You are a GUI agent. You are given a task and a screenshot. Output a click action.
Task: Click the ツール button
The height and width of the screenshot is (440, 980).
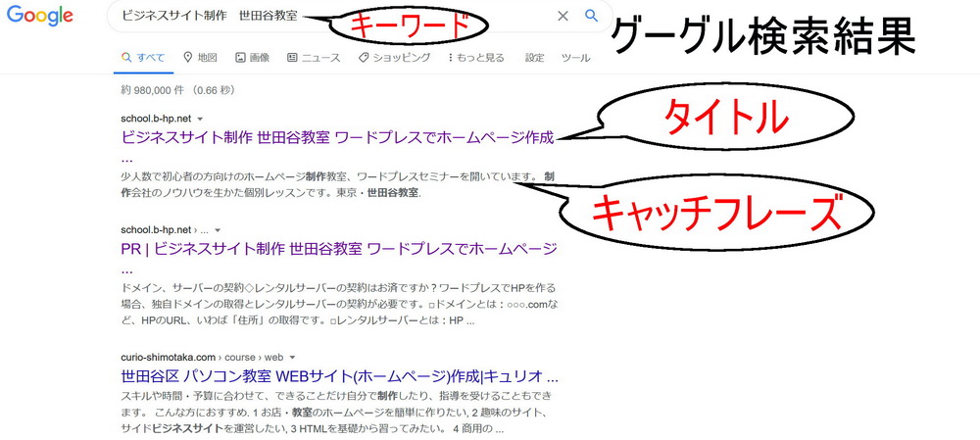575,58
